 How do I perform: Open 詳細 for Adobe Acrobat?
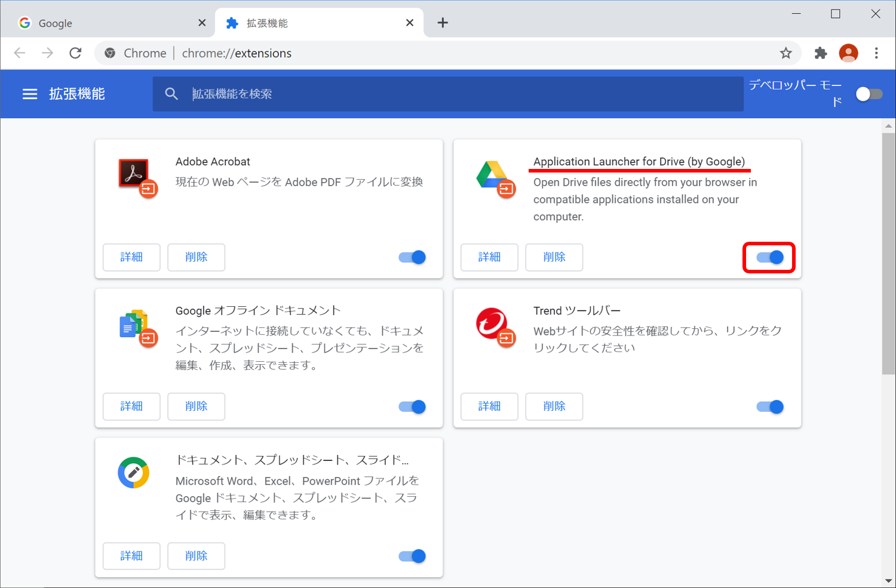131,257
